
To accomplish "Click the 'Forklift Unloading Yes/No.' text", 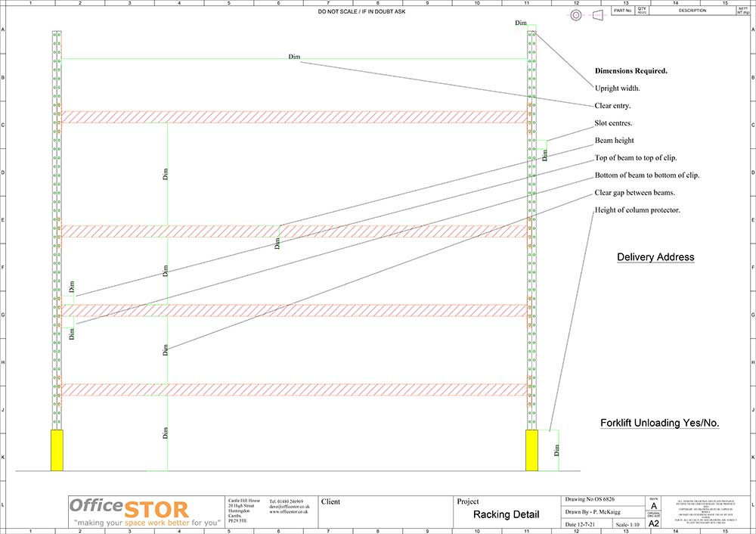I will [x=659, y=423].
